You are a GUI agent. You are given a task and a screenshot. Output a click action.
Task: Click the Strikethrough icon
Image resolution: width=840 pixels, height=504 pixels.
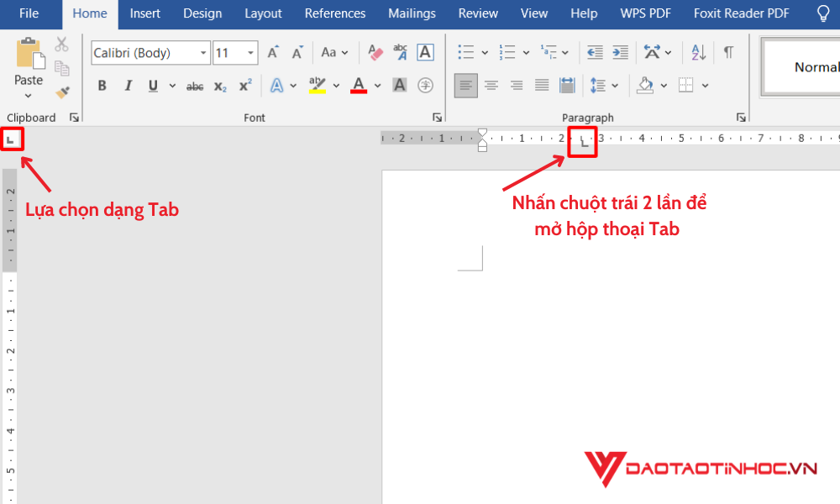coord(194,85)
